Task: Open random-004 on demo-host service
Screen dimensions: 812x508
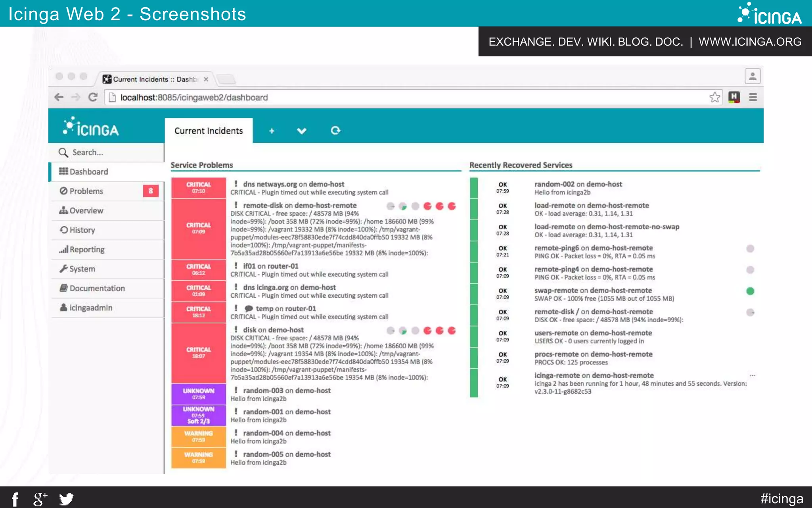Action: 287,433
